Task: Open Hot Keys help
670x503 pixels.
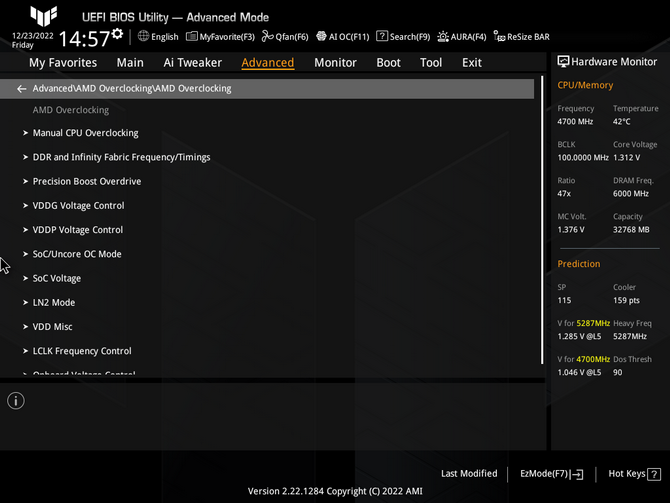Action: point(634,474)
